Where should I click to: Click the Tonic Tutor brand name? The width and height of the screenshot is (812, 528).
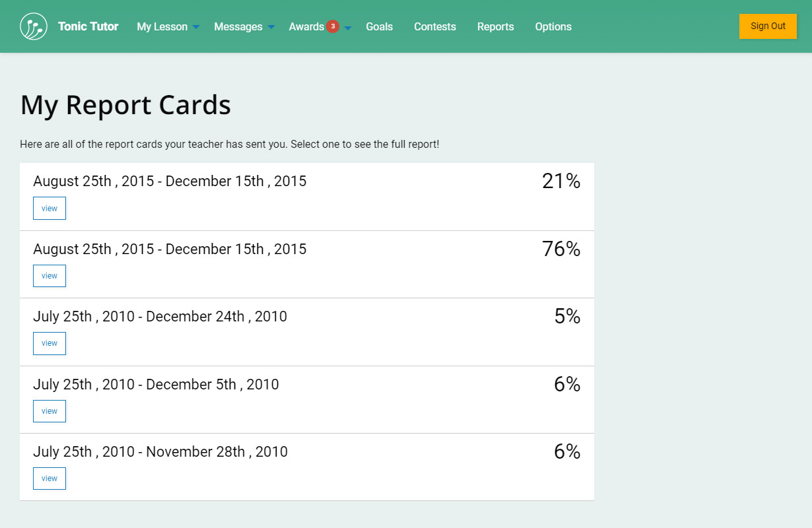[x=88, y=26]
